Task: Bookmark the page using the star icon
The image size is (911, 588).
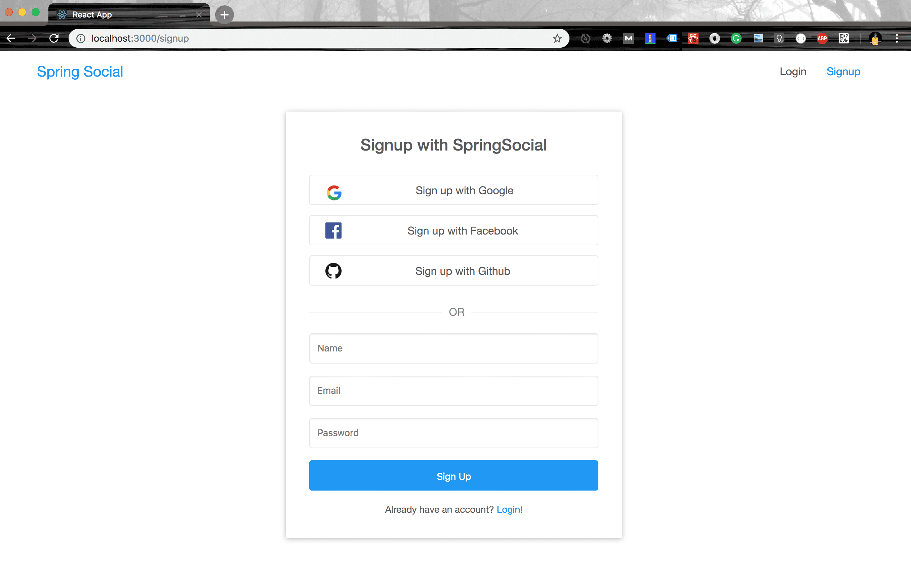Action: [557, 38]
